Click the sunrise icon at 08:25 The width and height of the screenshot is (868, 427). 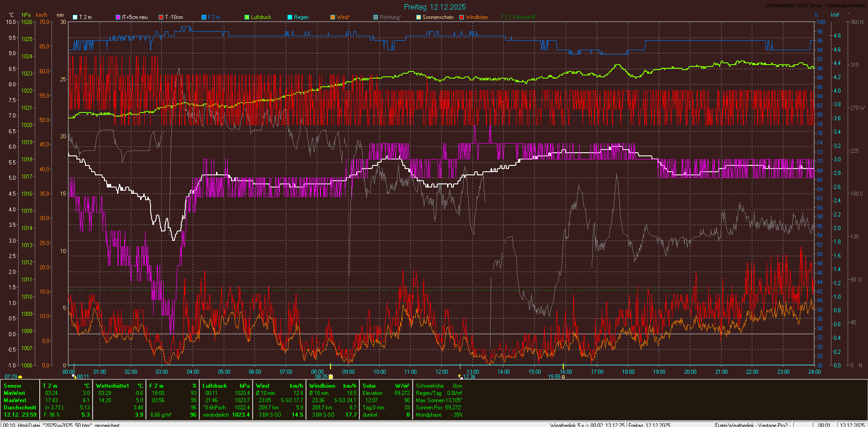click(331, 377)
